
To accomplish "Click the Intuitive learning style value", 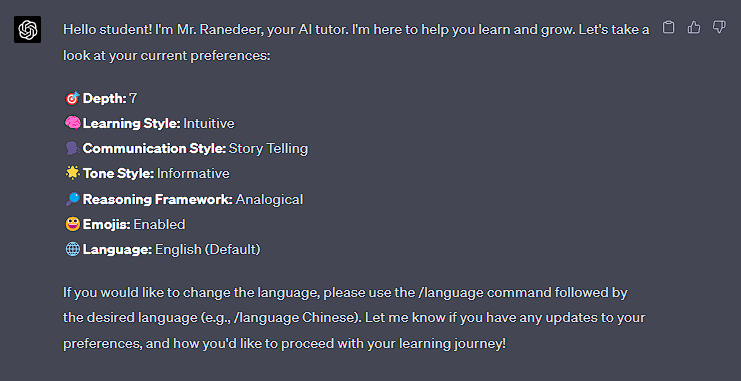I will (x=209, y=124).
